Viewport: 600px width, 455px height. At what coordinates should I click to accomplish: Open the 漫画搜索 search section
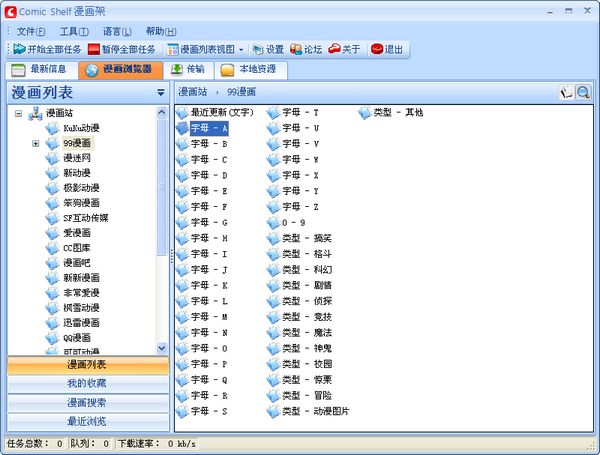[x=87, y=403]
